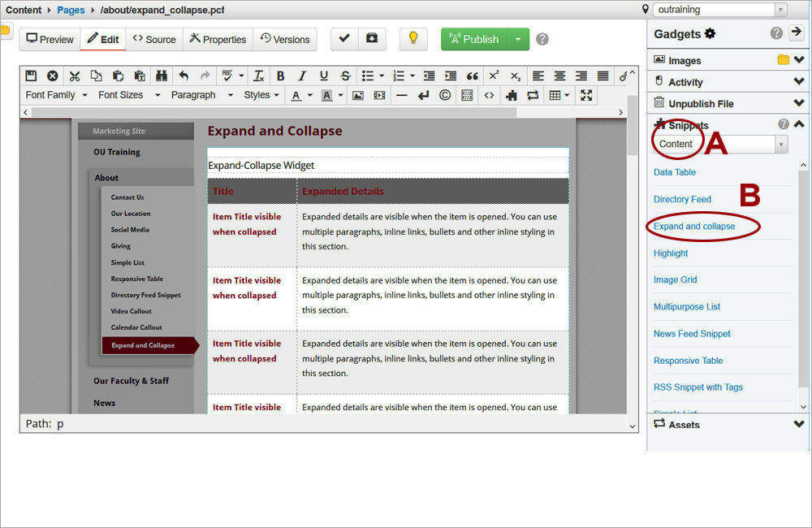Open the Font Sizes dropdown
Screen dimensions: 812x528
[x=129, y=95]
